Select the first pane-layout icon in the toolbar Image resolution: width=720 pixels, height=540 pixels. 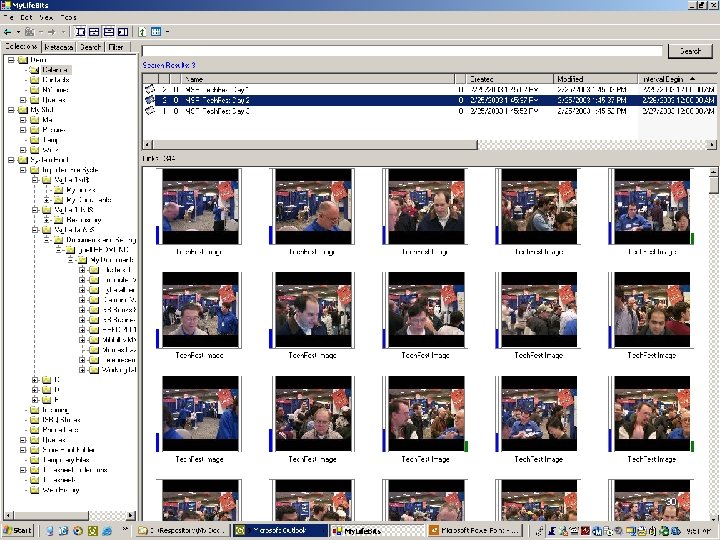[x=80, y=32]
